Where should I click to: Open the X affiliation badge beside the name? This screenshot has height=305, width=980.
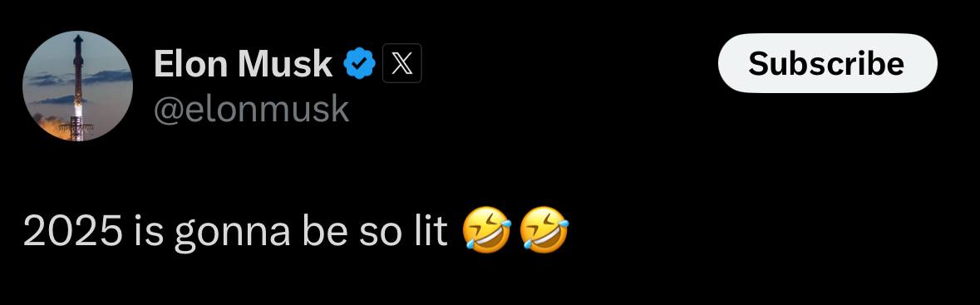click(401, 64)
